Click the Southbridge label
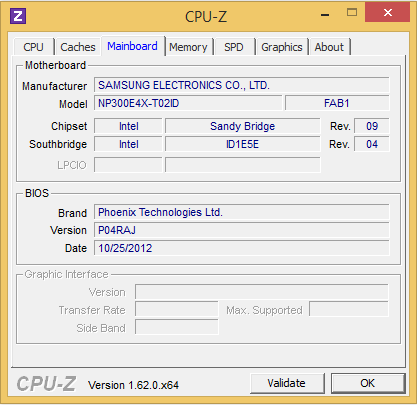The image size is (417, 405). [58, 144]
